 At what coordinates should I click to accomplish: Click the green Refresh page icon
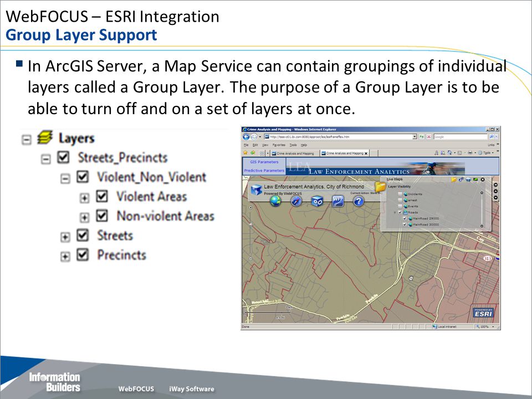pyautogui.click(x=421, y=136)
